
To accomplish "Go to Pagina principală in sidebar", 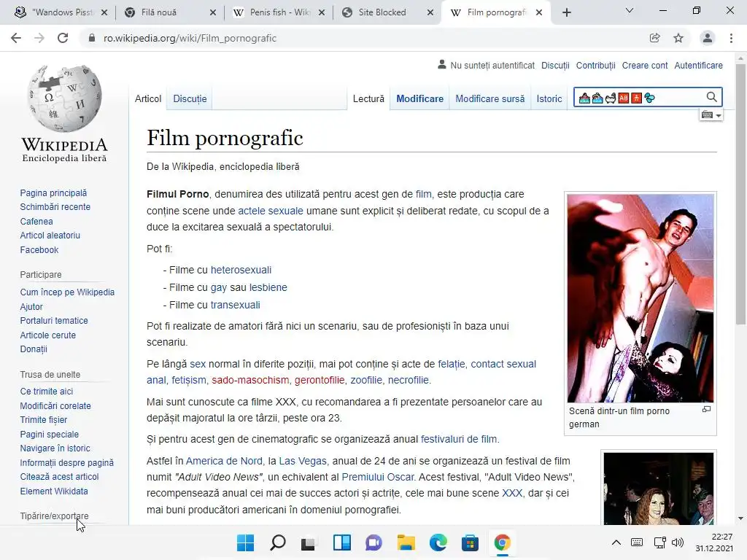I will (53, 192).
